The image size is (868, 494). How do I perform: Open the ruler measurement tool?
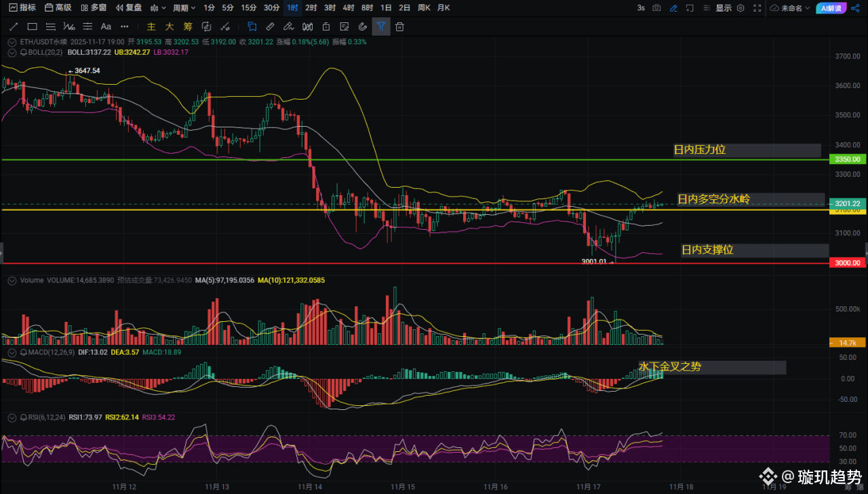coord(270,26)
